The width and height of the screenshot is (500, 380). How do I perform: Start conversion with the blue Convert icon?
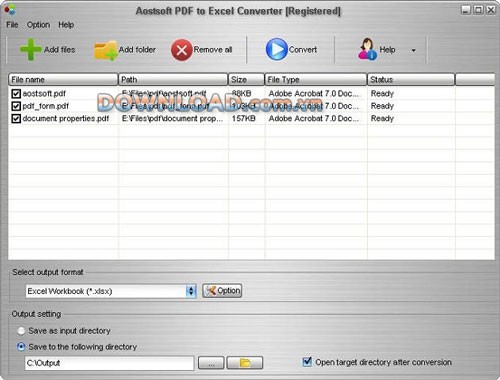(x=276, y=49)
